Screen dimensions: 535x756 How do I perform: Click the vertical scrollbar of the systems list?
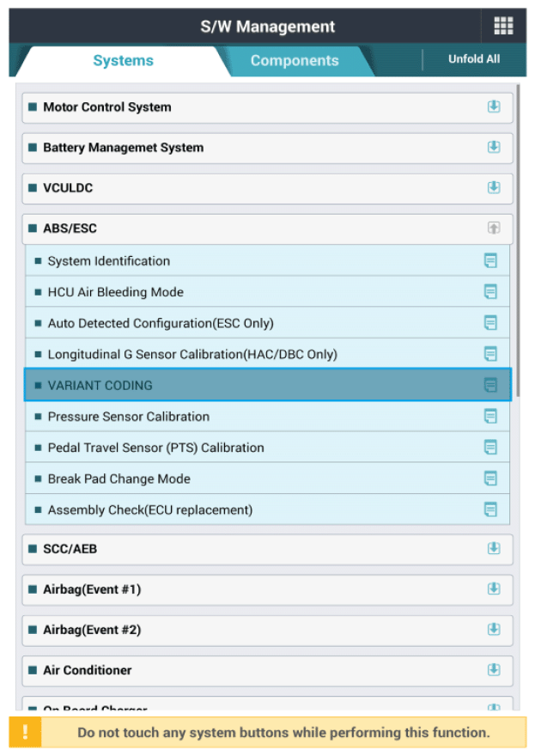pyautogui.click(x=518, y=240)
